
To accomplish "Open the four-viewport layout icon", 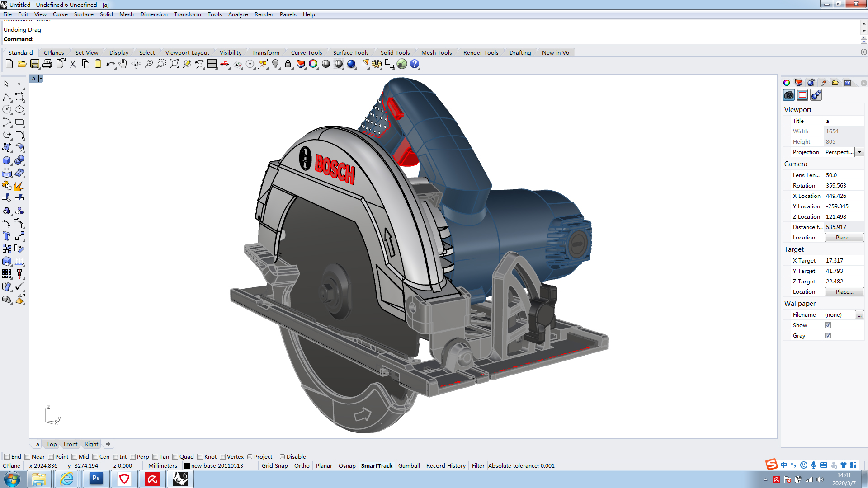I will coord(212,64).
